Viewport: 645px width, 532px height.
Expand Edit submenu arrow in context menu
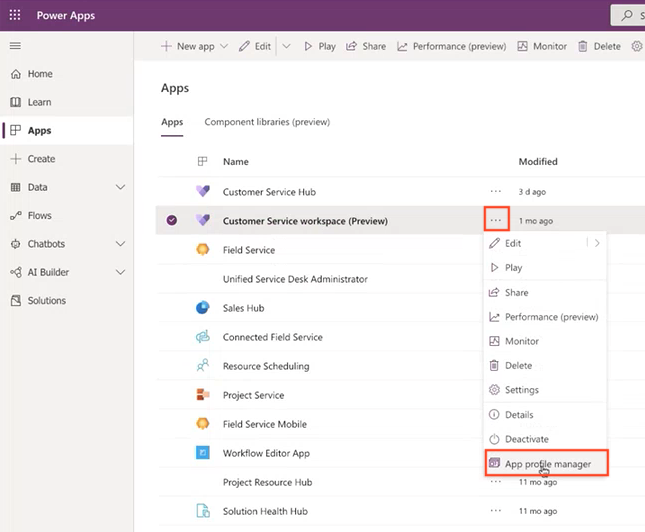(597, 244)
